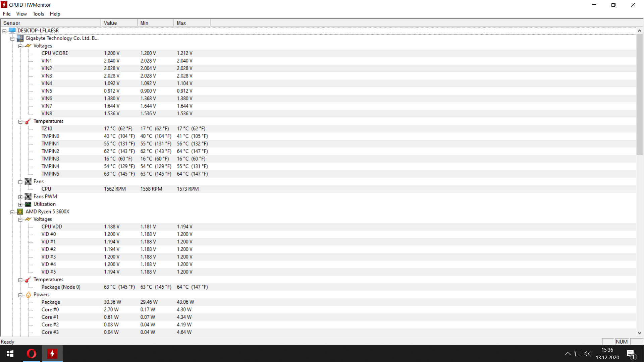644x362 pixels.
Task: Select the Package (Node 0) temperature row
Action: coord(61,287)
